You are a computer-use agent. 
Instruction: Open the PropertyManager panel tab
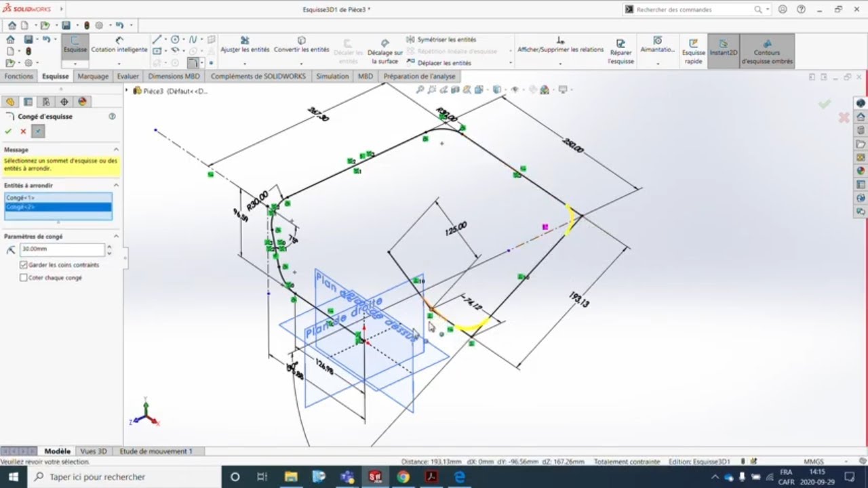coord(28,102)
